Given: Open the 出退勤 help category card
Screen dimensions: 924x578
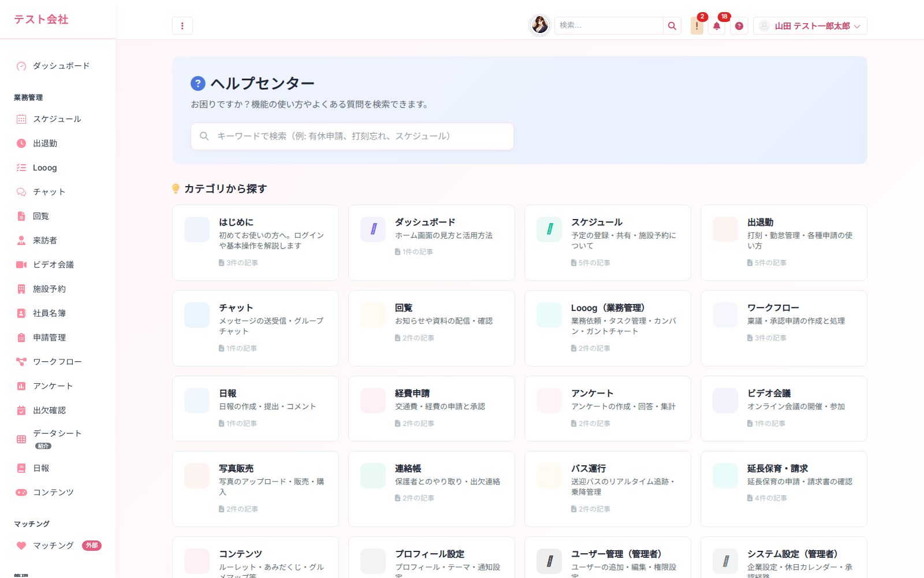Looking at the screenshot, I should 784,243.
